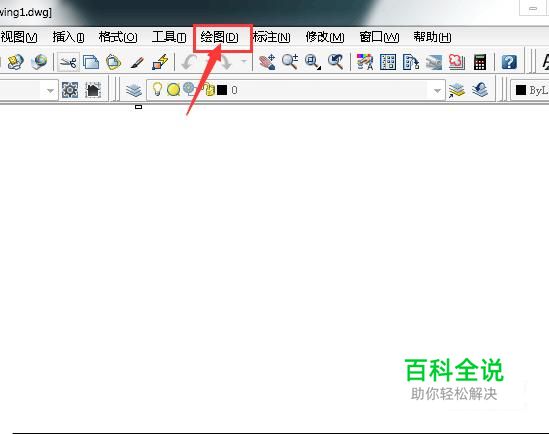
Task: Activate the Pan hand tool
Action: pyautogui.click(x=267, y=63)
